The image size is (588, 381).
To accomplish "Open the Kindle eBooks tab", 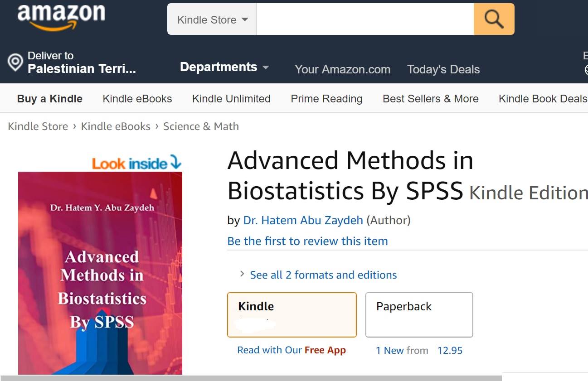I will coord(137,99).
